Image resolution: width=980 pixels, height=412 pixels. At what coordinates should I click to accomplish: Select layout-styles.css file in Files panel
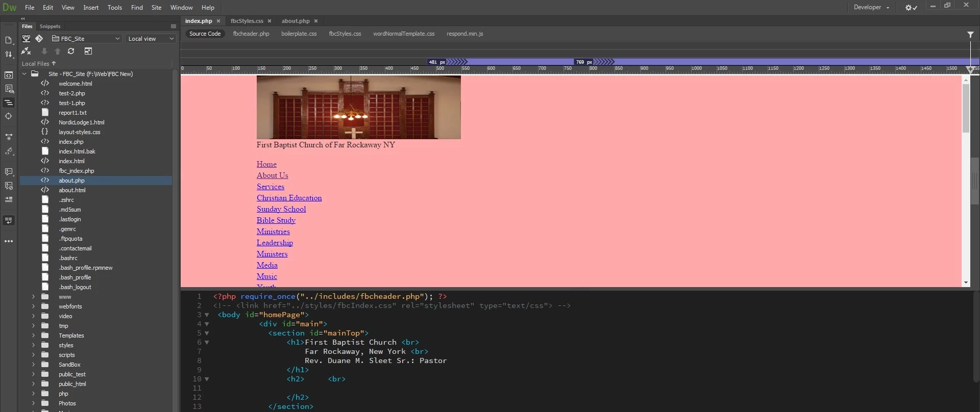(x=80, y=132)
